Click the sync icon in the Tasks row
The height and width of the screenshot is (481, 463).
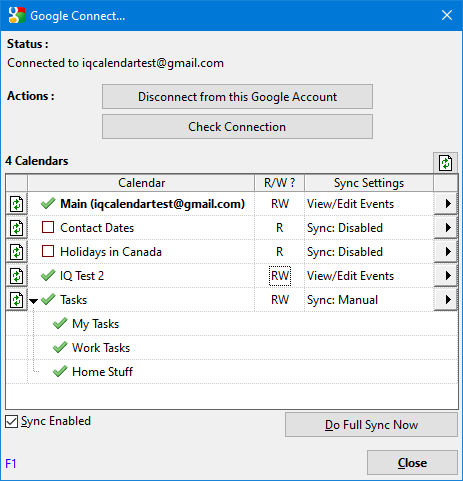(x=17, y=300)
